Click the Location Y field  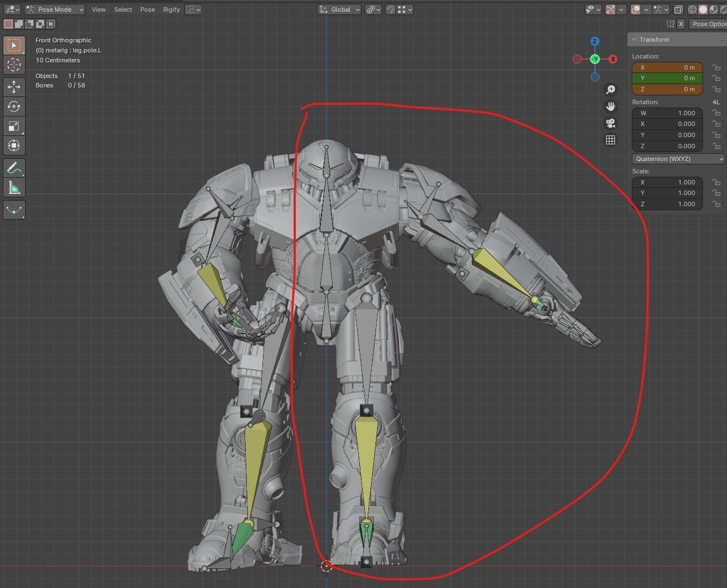(x=667, y=79)
